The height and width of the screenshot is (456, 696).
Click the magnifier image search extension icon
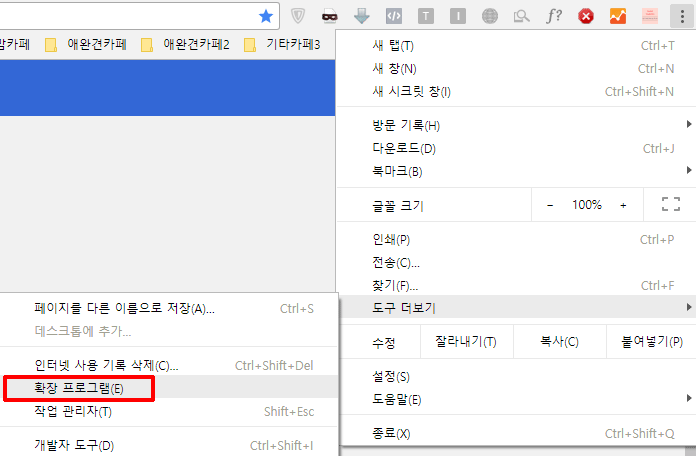pos(522,17)
